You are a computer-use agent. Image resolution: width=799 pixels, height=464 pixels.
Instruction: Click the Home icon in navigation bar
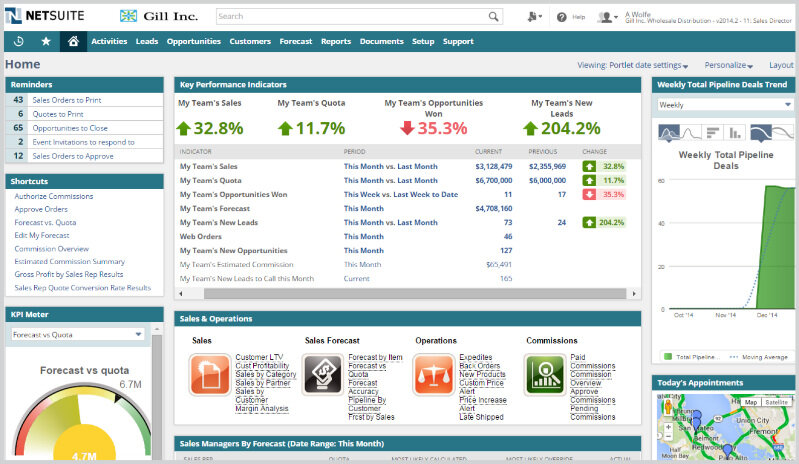tap(72, 41)
